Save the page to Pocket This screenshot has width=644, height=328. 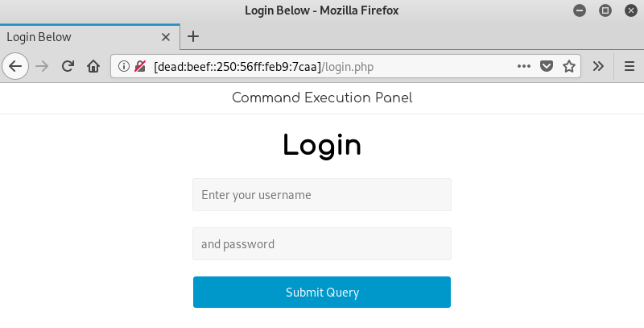pyautogui.click(x=547, y=66)
